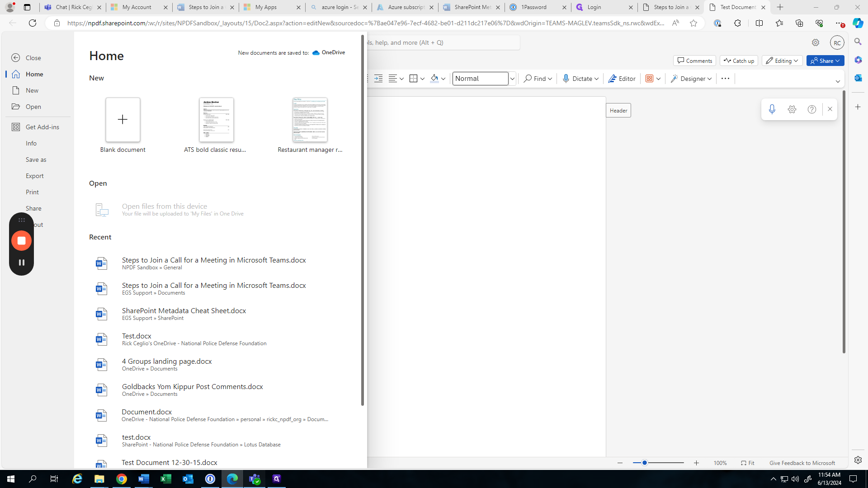The width and height of the screenshot is (868, 488).
Task: Toggle the dictation microphone in floating toolbar
Action: click(772, 109)
